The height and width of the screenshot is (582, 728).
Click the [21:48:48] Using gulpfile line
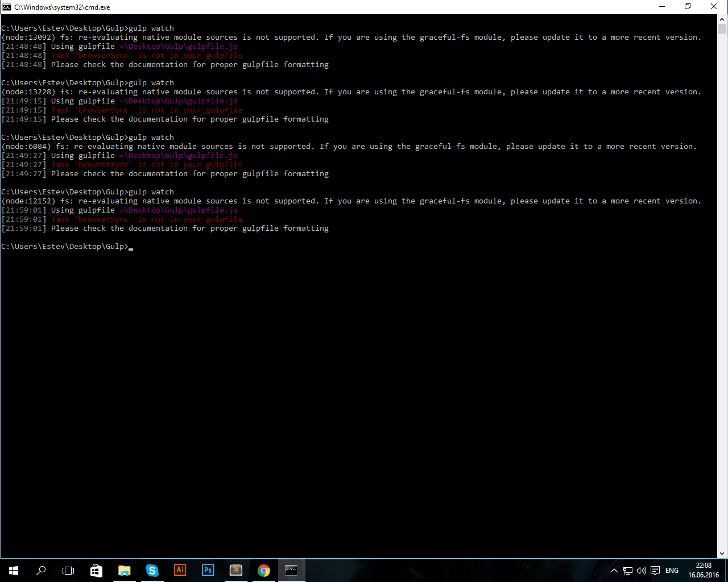coord(119,47)
